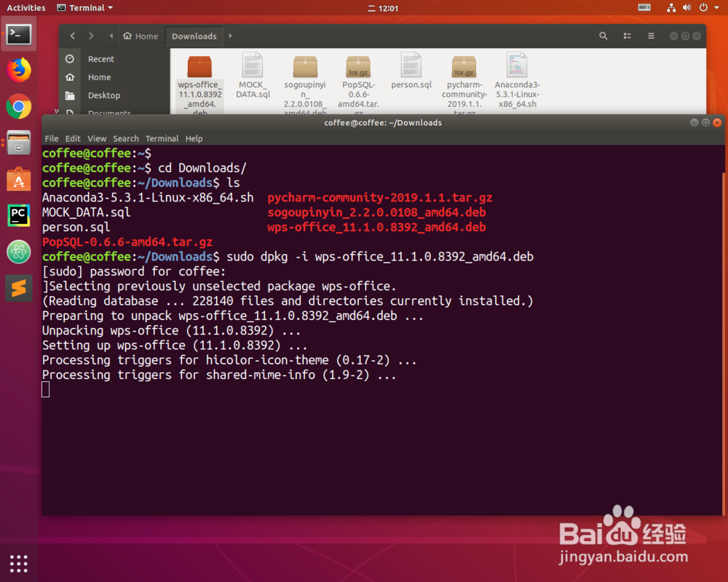
Task: Select the person.sql file icon
Action: pyautogui.click(x=411, y=65)
